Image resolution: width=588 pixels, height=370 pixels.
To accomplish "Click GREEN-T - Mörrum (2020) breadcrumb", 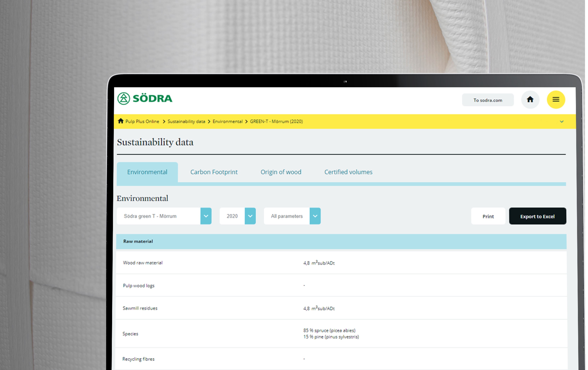I will [276, 121].
